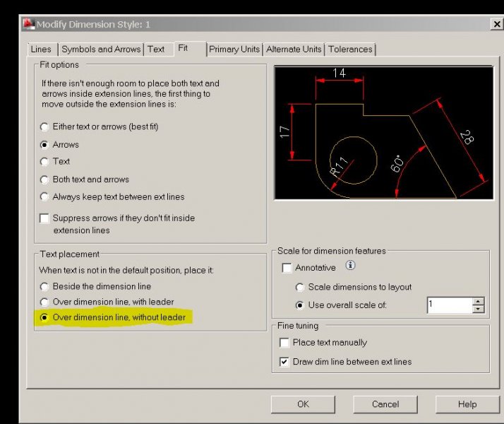Switch to the Text tab
504x424 pixels.
click(156, 49)
